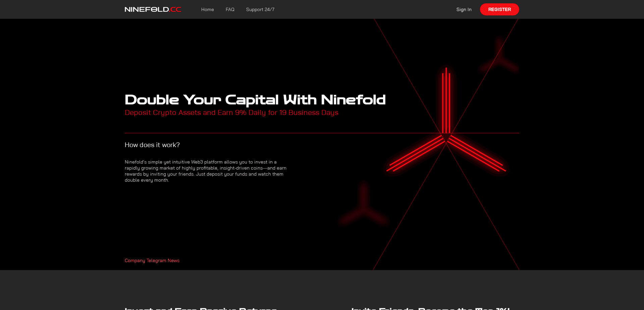Navigate home via the Ninefold wordmark

pos(153,9)
